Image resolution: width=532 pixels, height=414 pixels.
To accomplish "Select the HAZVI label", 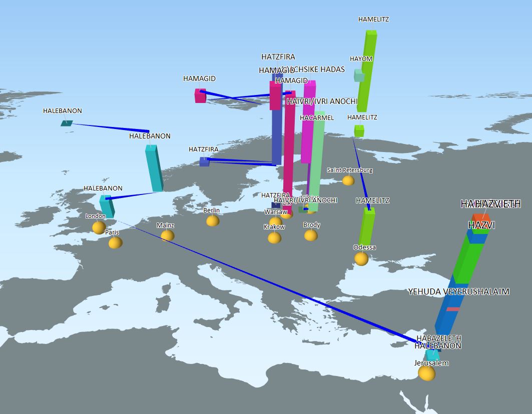I will 481,225.
